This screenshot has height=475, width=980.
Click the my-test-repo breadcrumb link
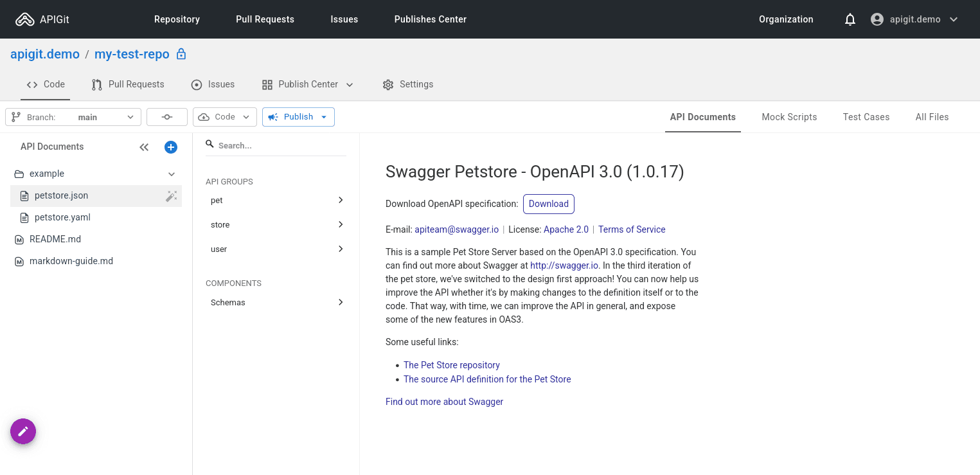pos(132,54)
